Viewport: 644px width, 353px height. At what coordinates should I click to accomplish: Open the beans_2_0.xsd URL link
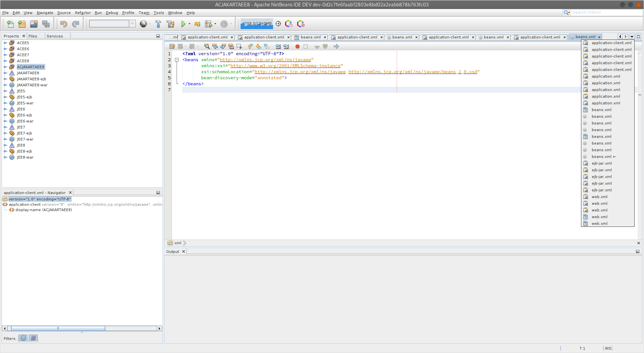413,72
